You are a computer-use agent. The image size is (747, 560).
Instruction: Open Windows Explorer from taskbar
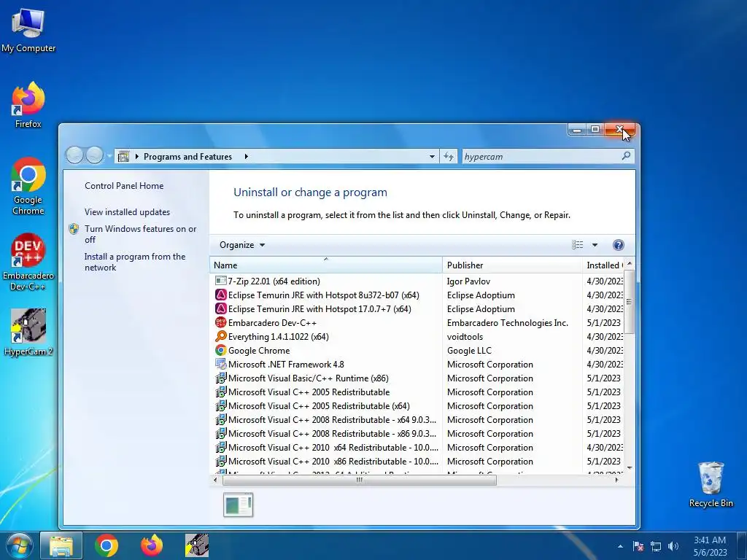coord(61,545)
